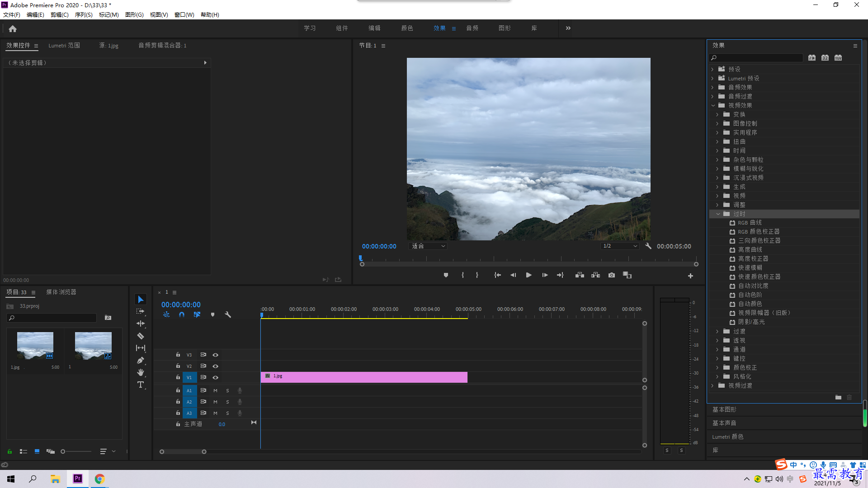The height and width of the screenshot is (488, 868).
Task: Select the Ripple Edit tool
Action: (141, 324)
